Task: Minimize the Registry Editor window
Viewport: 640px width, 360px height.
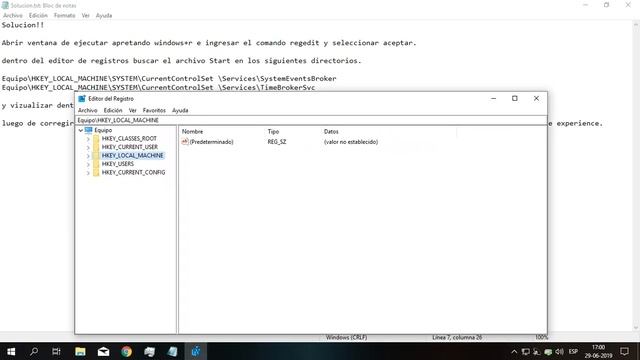Action: coord(493,98)
